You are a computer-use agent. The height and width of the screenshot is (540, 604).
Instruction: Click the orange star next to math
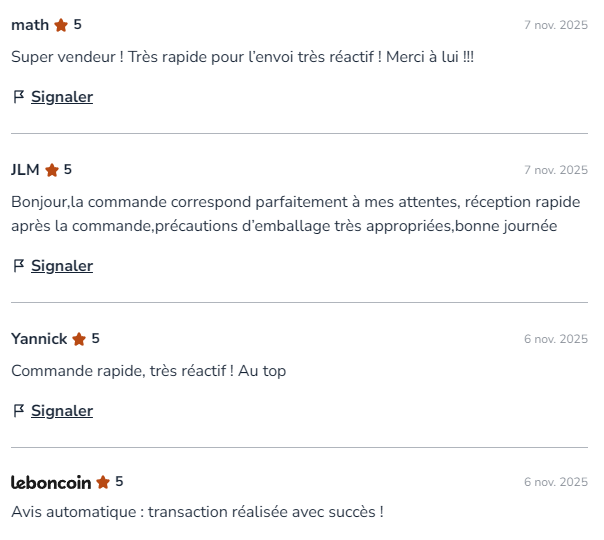tap(61, 25)
